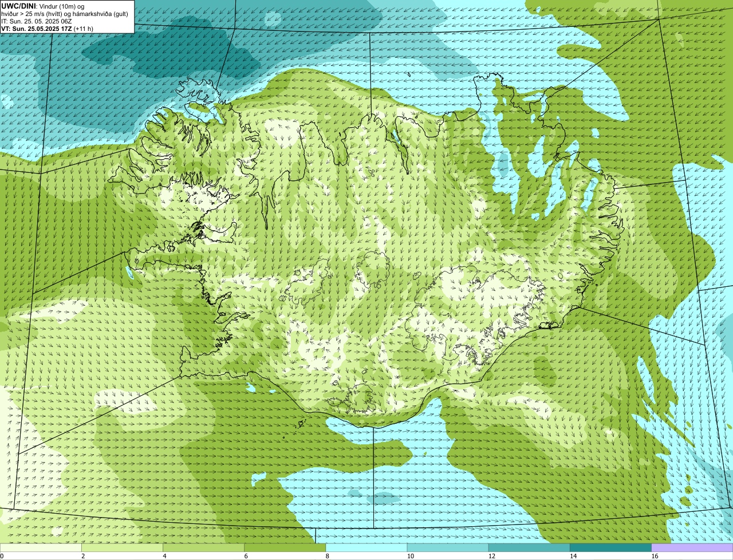Click the light green 2–4 m/s legend swatch
Screen dimensions: 733x560
[122, 547]
